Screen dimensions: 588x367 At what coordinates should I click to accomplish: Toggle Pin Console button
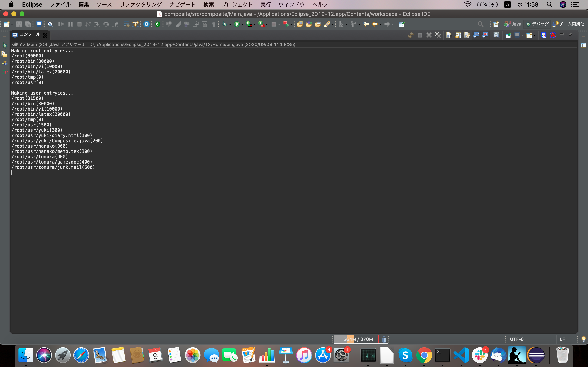[x=508, y=35]
